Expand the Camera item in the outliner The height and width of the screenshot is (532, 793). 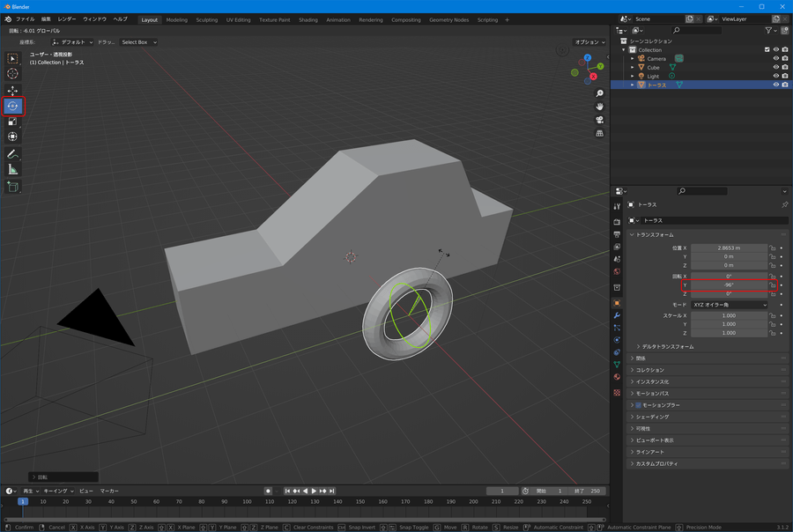[x=632, y=59]
